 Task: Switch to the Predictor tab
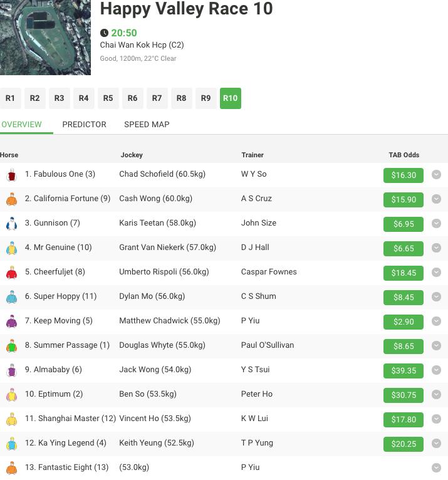[84, 124]
